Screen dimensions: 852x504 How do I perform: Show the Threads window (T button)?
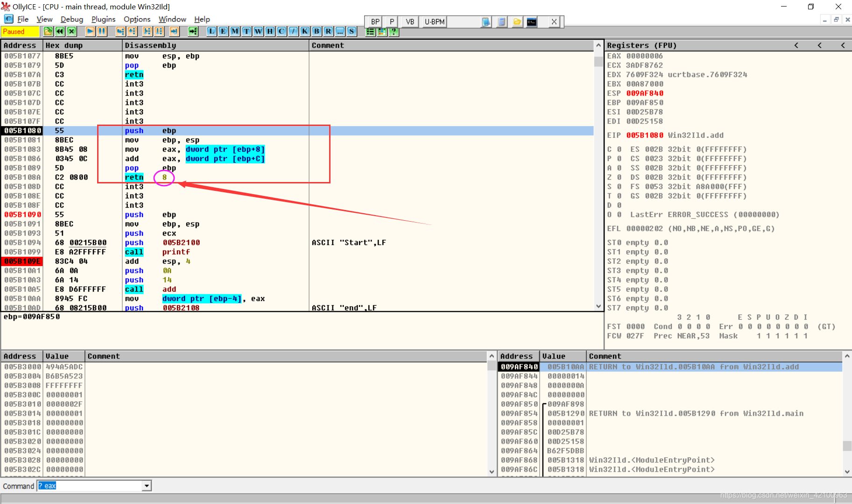tap(247, 31)
